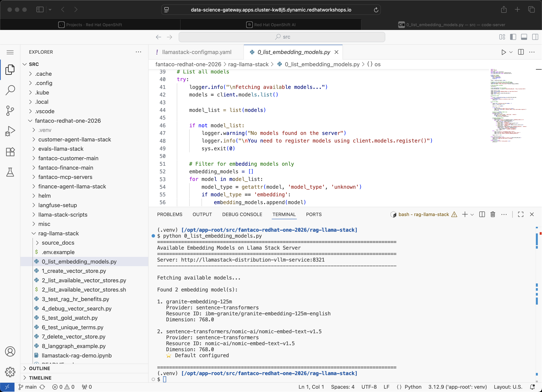The height and width of the screenshot is (392, 542).
Task: Switch to the PROBLEMS panel tab
Action: coord(169,214)
